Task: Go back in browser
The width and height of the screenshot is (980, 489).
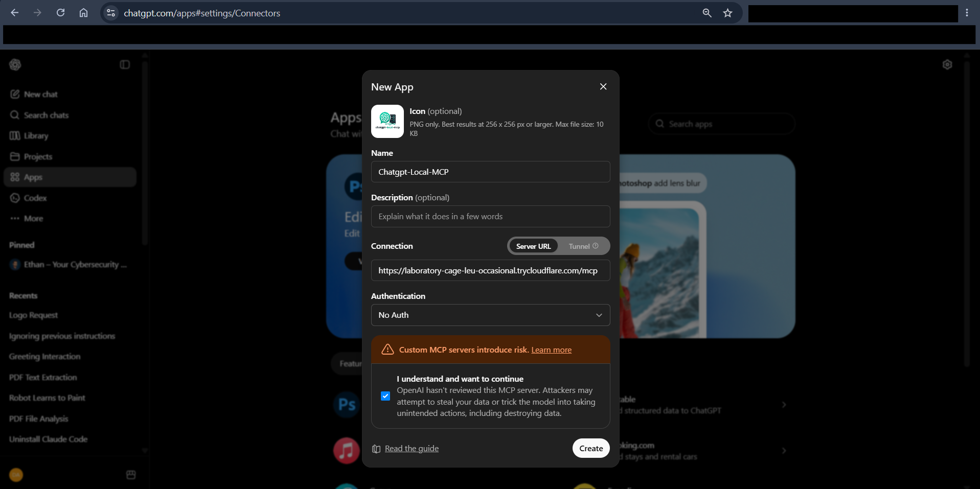Action: click(x=14, y=13)
